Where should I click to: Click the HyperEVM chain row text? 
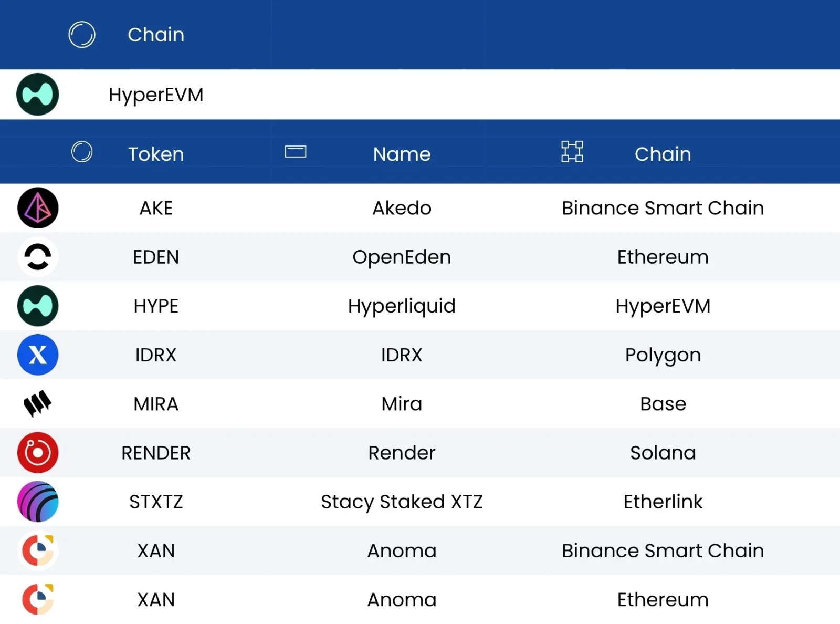click(156, 96)
